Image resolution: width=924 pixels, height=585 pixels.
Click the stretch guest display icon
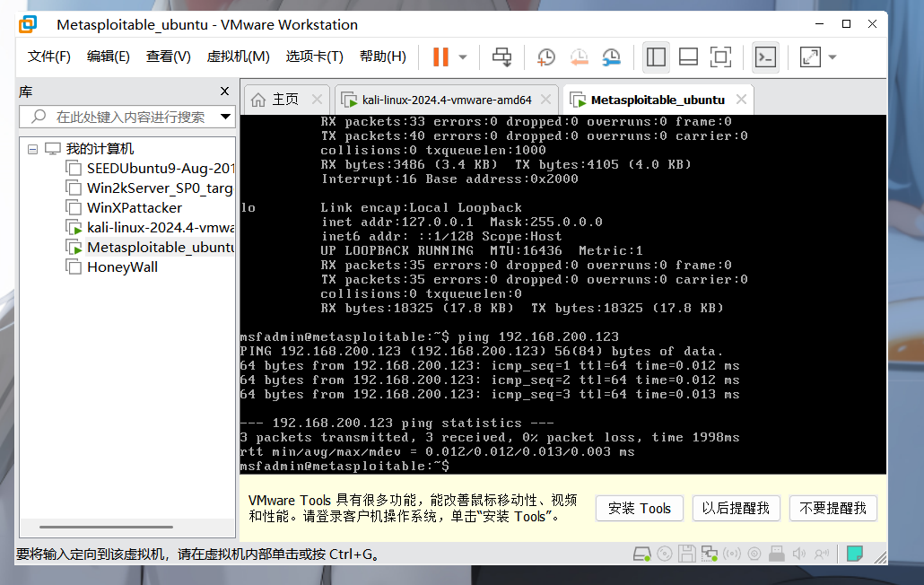point(810,57)
